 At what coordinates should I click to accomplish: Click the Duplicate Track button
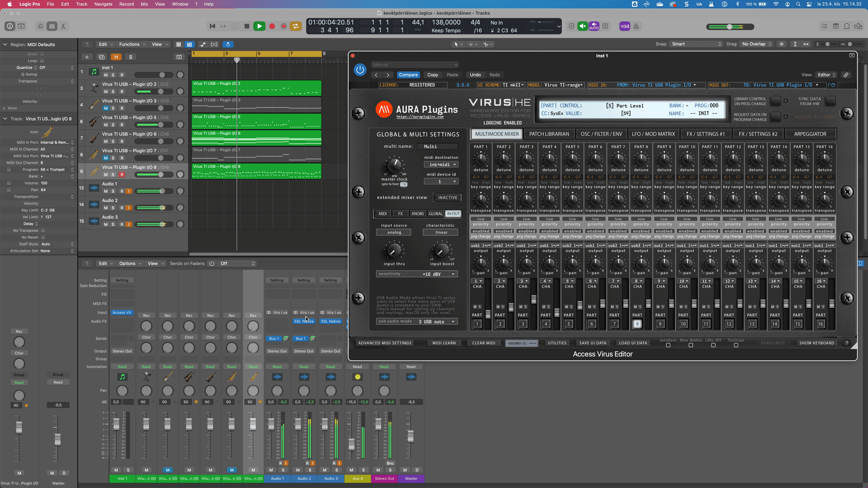101,57
